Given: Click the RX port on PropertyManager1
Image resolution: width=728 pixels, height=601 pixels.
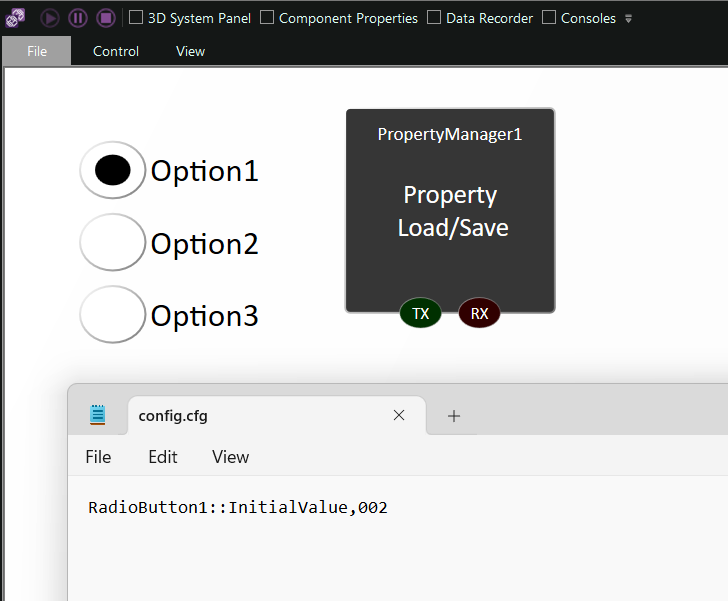Looking at the screenshot, I should pos(479,313).
